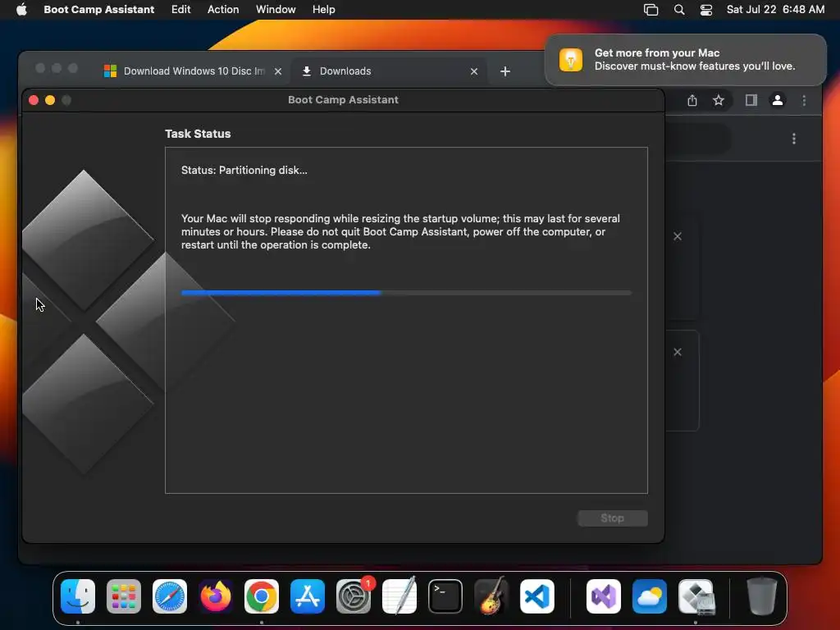Open the Weather app from the Dock

click(650, 596)
